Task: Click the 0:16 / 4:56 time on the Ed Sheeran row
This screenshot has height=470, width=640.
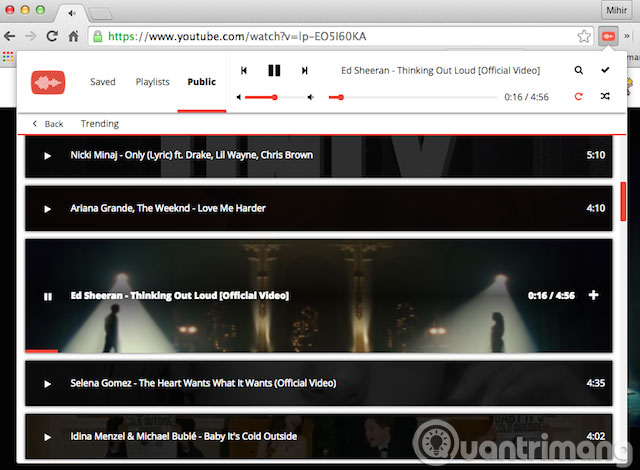Action: tap(551, 295)
